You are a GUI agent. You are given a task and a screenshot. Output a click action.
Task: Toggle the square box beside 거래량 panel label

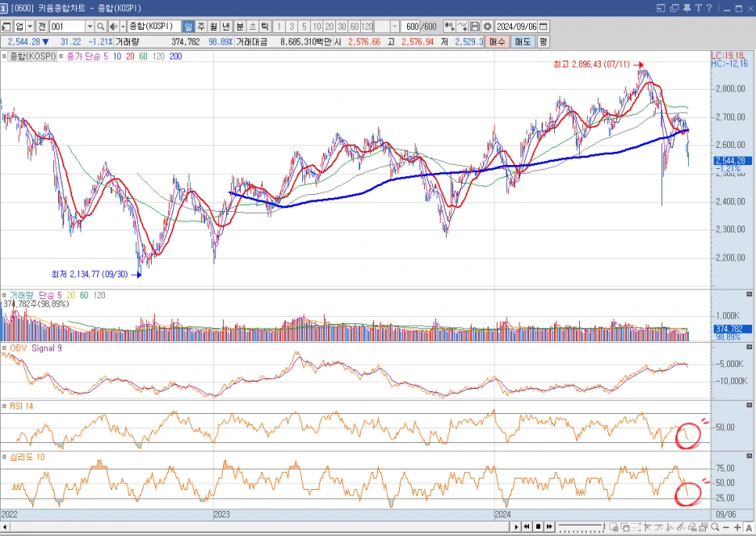pyautogui.click(x=4, y=295)
